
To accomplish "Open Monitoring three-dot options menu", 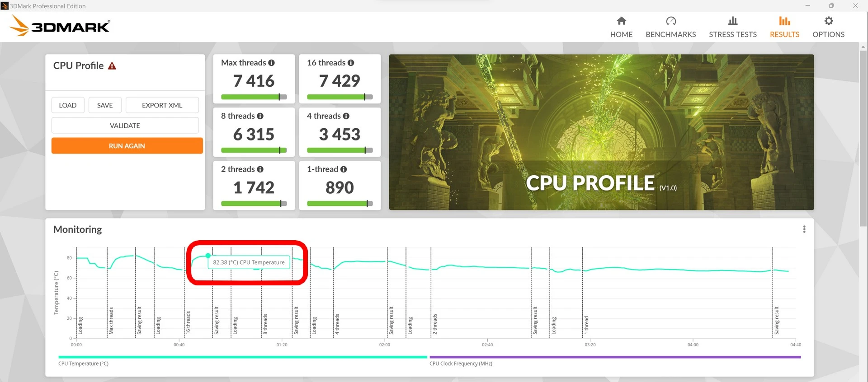I will 804,229.
